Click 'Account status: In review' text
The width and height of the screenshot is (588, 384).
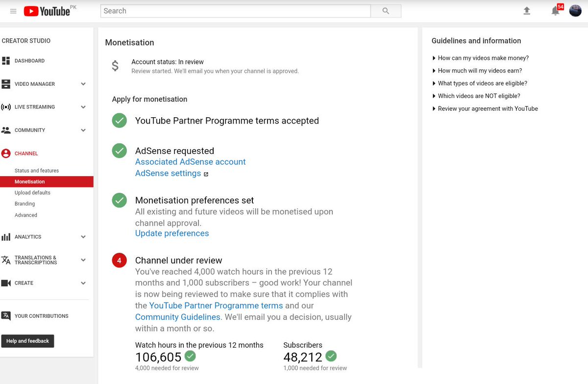click(x=168, y=62)
